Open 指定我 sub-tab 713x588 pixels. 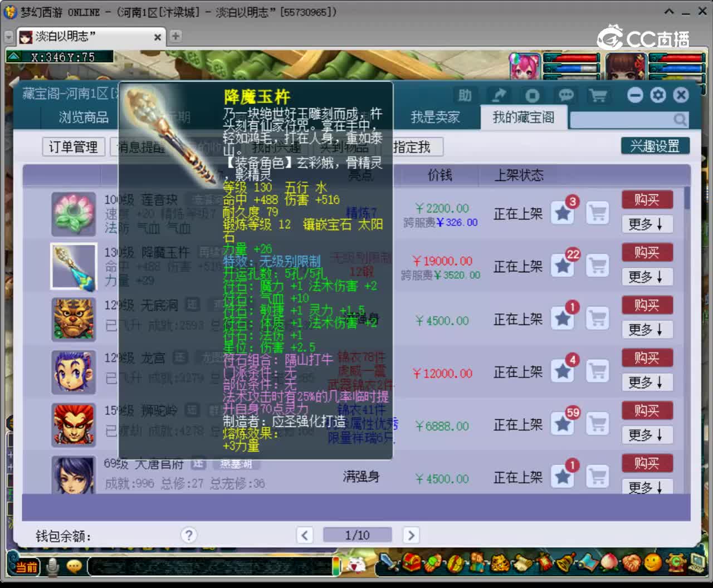pos(412,147)
